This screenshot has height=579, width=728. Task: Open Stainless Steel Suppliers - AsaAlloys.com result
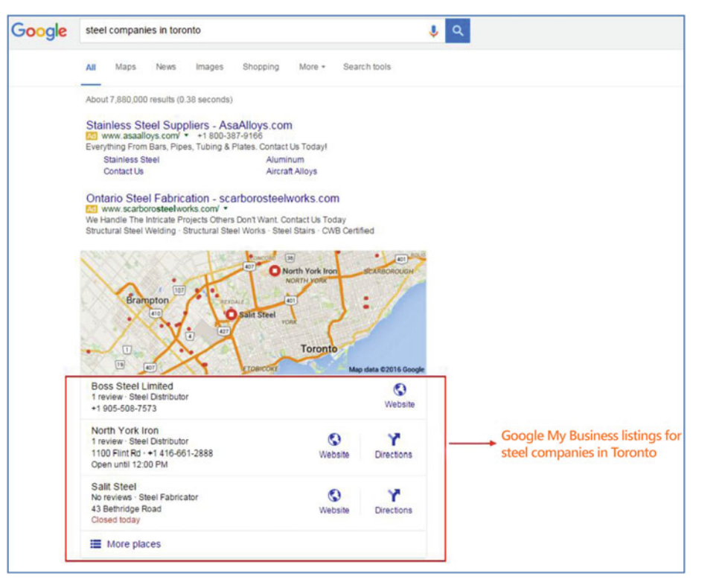pyautogui.click(x=189, y=125)
